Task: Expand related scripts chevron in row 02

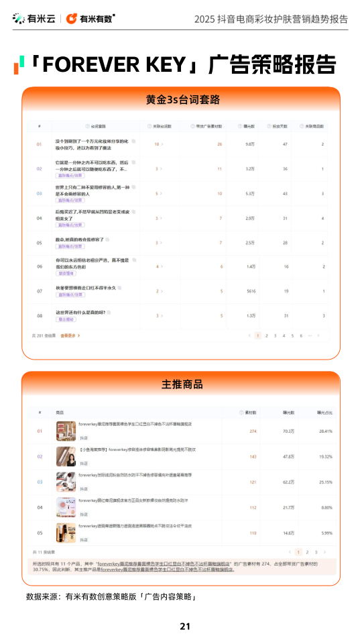Action: (x=162, y=169)
